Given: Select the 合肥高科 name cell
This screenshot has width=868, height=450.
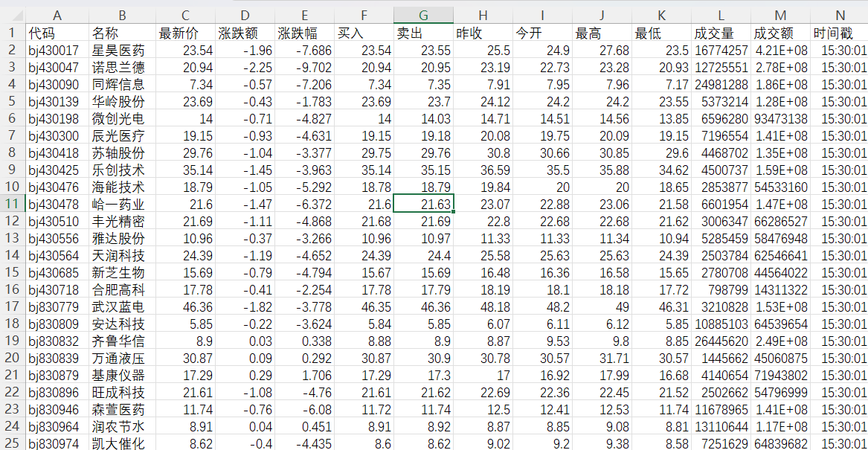Looking at the screenshot, I should tap(122, 289).
